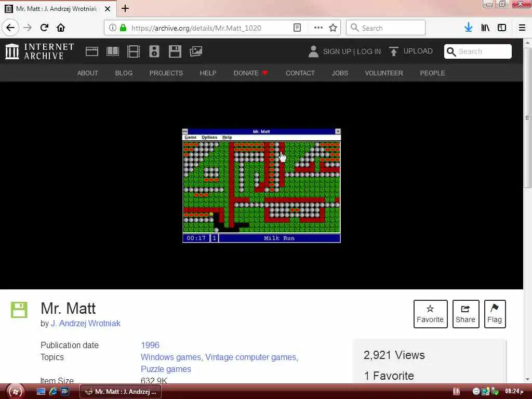Click the Show Desktop icon in taskbar

pyautogui.click(x=41, y=392)
